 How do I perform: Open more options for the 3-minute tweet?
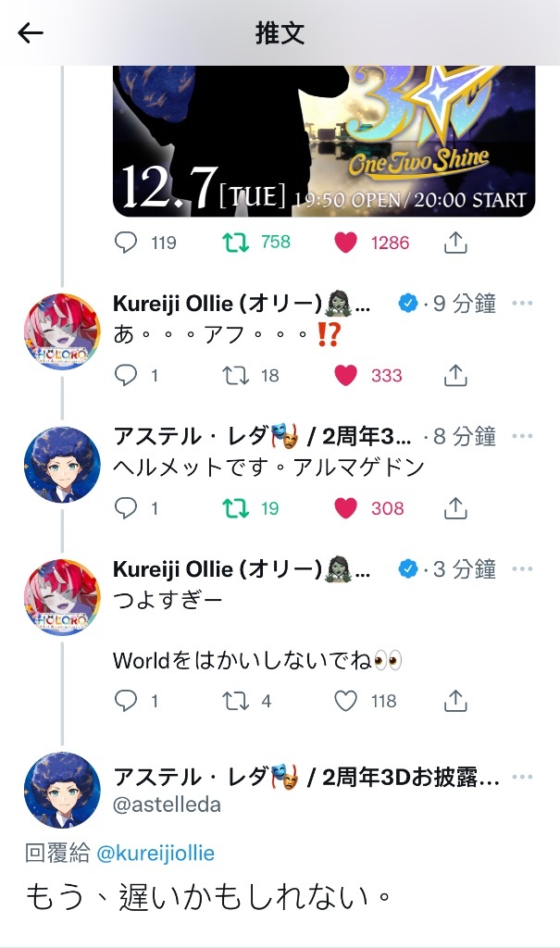click(x=522, y=569)
